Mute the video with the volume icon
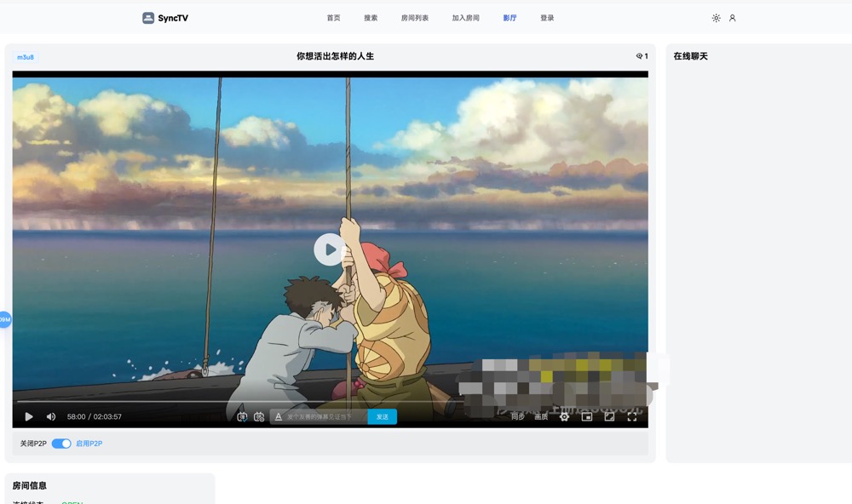852x504 pixels. point(51,417)
